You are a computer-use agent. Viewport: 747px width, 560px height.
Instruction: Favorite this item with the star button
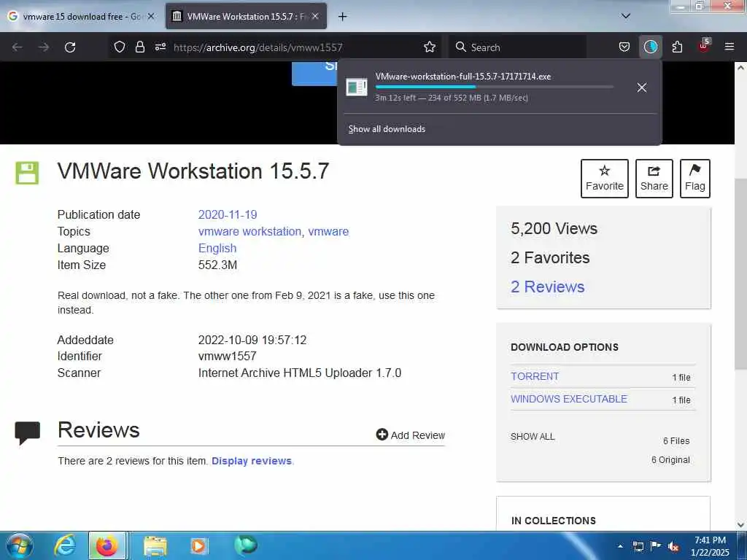point(605,179)
